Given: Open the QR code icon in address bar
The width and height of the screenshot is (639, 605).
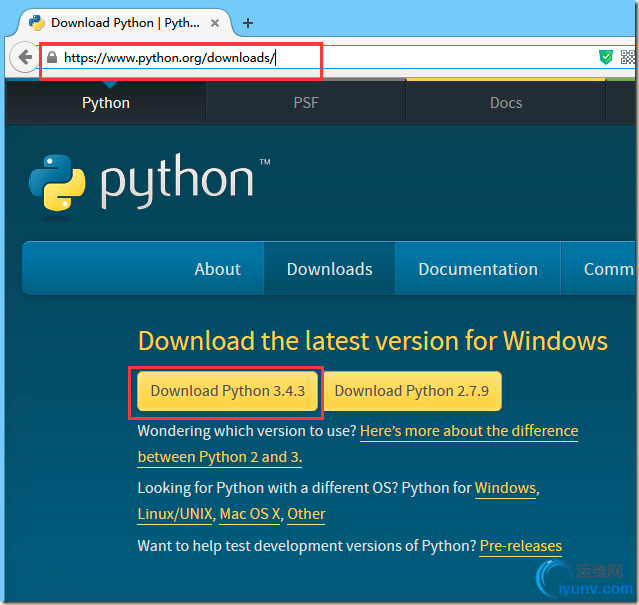Looking at the screenshot, I should 628,57.
